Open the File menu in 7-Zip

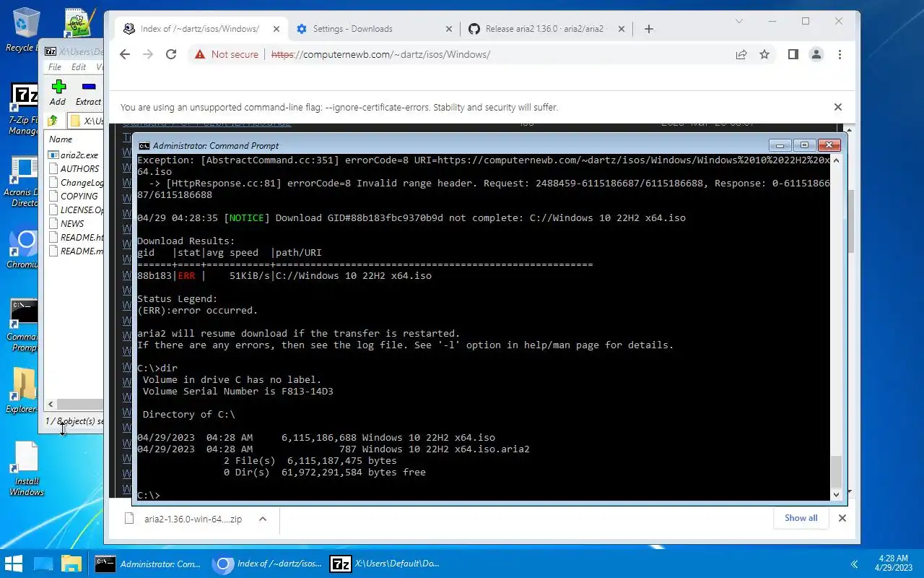pos(55,67)
